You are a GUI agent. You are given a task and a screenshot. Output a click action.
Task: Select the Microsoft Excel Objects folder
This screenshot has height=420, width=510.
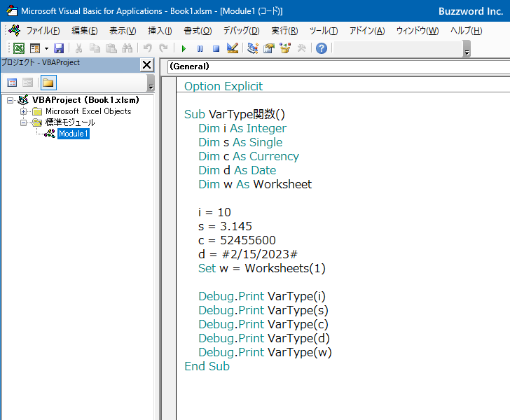click(88, 111)
